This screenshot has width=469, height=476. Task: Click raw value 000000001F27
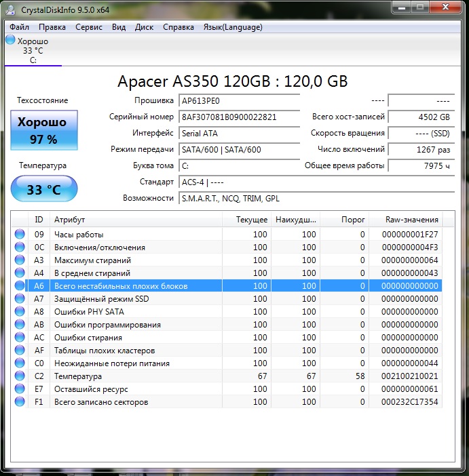pos(410,234)
